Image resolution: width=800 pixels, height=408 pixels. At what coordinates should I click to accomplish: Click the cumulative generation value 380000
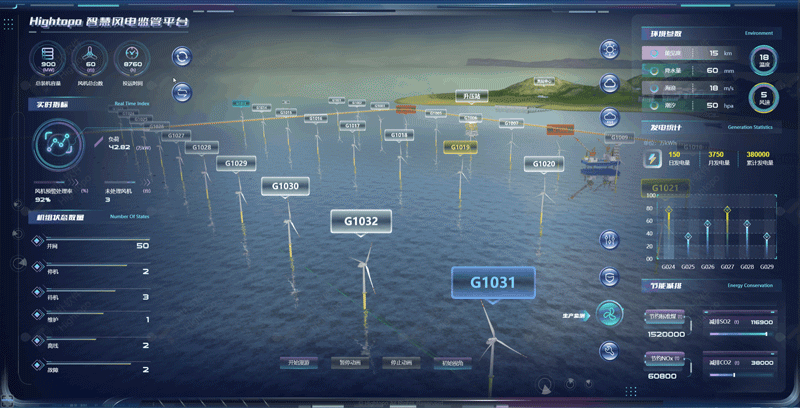(x=758, y=155)
